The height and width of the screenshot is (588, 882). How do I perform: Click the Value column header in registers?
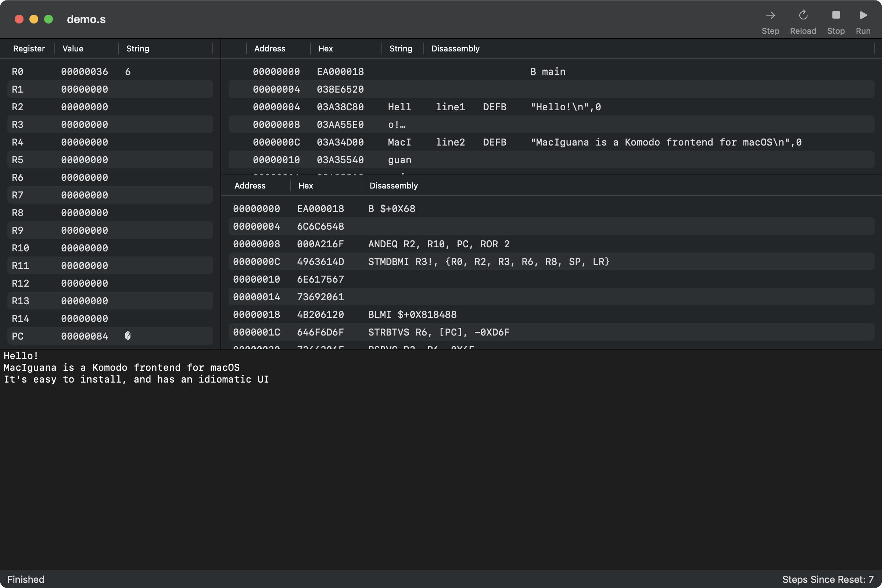click(x=73, y=49)
